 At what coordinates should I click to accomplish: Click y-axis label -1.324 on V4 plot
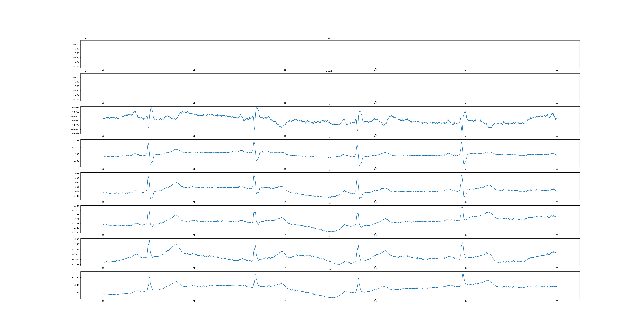coord(76,206)
